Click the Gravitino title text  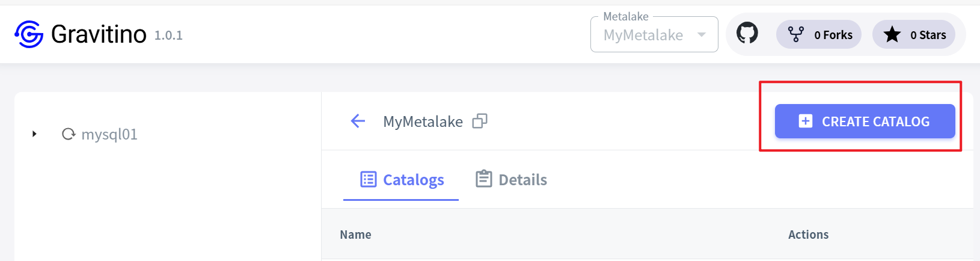pyautogui.click(x=99, y=34)
